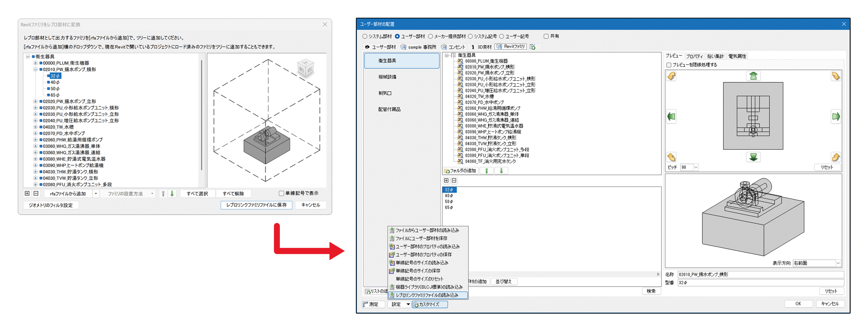The height and width of the screenshot is (331, 868).
Task: Click the expand-all plus icon above size list
Action: [446, 181]
